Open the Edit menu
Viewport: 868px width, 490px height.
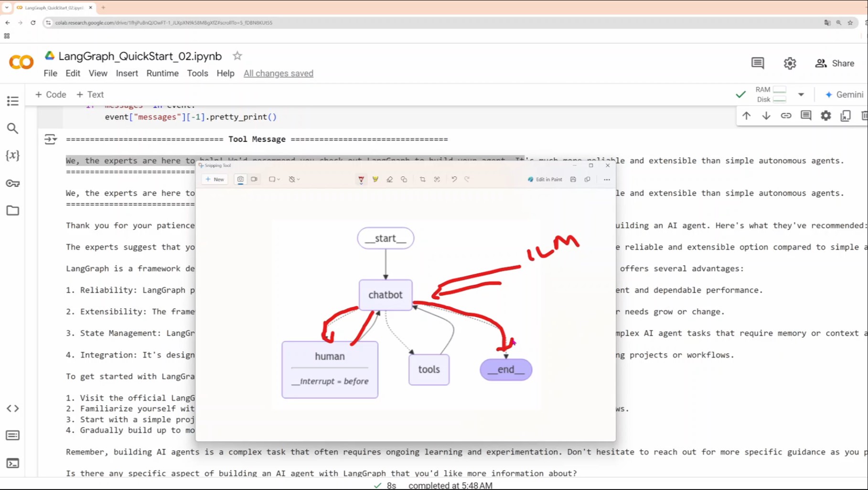[x=73, y=73]
